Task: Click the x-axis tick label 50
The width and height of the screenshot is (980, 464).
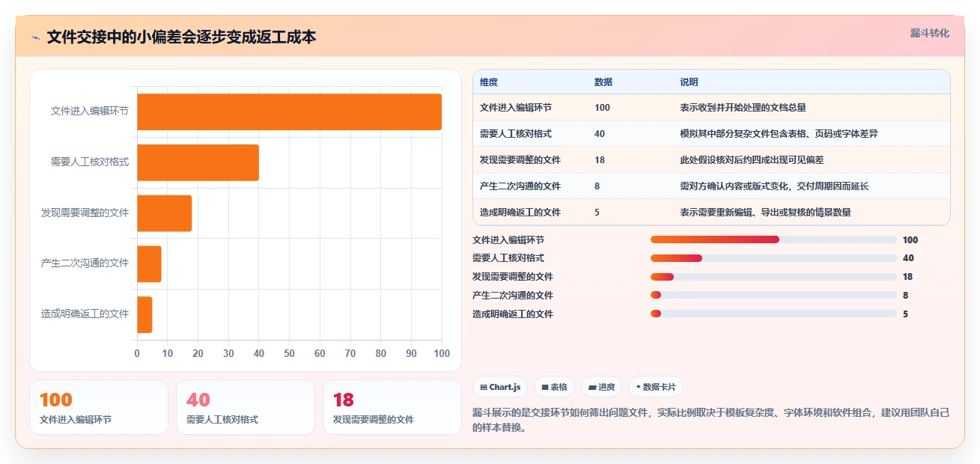Action: [289, 353]
